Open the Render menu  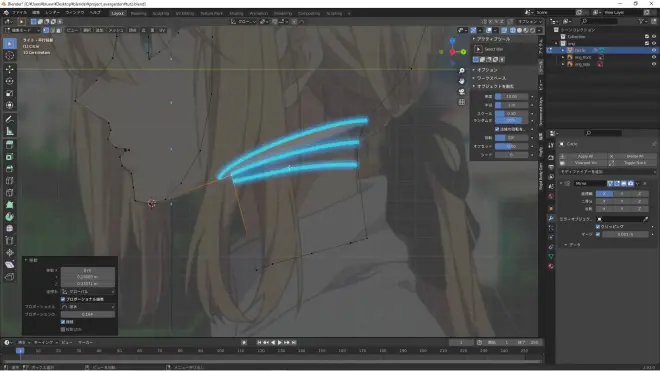(x=53, y=13)
